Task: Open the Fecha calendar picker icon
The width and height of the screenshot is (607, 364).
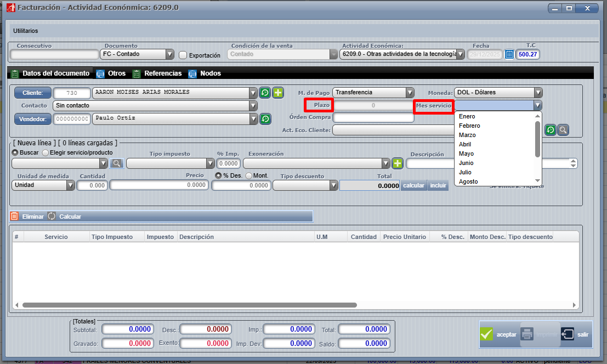Action: click(509, 54)
